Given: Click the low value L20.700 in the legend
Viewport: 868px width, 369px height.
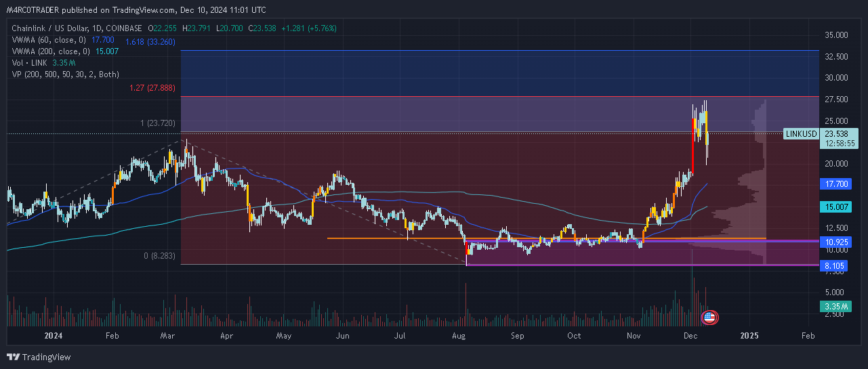Looking at the screenshot, I should 230,28.
